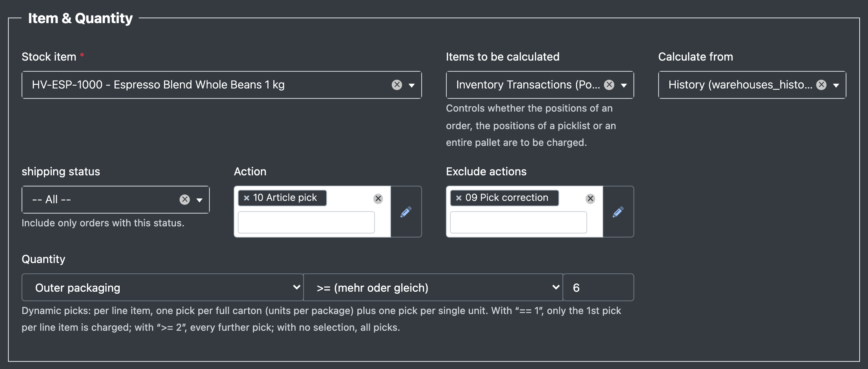
Task: Click the 'Calculate from' label
Action: point(696,57)
